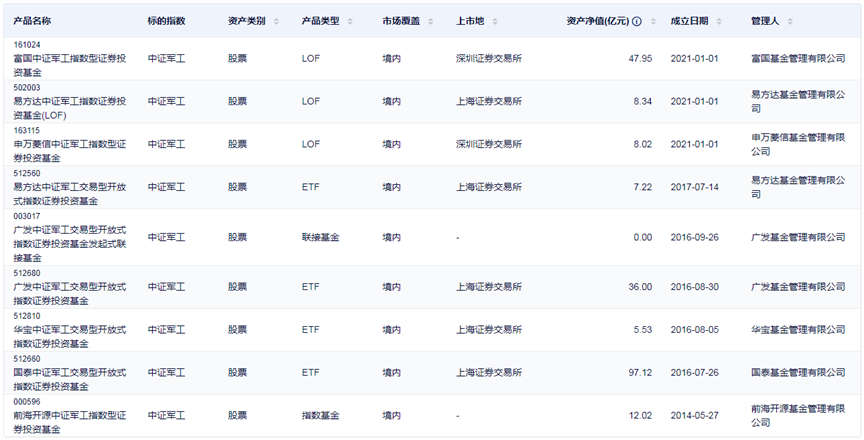Viewport: 864px width, 440px height.
Task: Open 广发中证军工ETF发起式联接基金 product
Action: coord(70,244)
